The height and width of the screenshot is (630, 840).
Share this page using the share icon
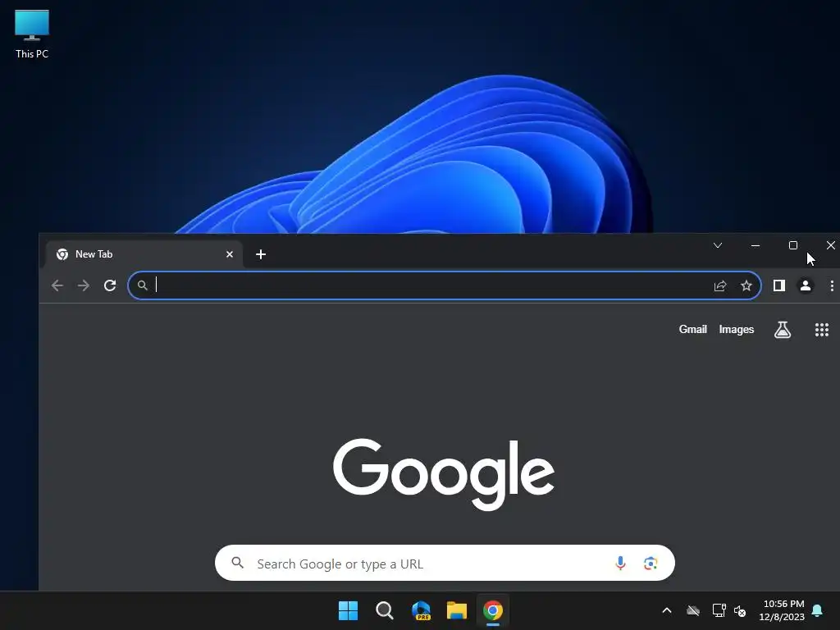point(720,285)
